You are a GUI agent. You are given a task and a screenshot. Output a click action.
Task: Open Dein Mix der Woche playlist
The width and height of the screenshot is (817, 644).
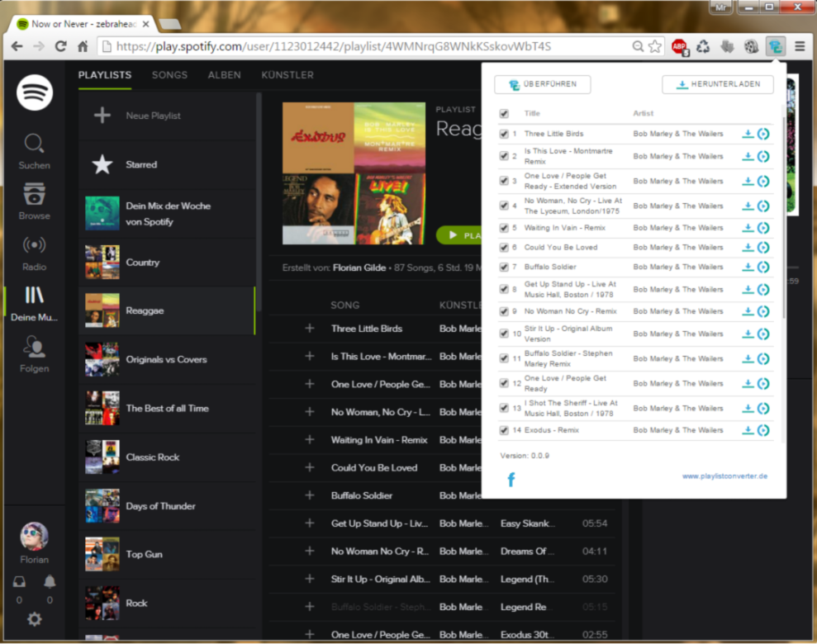[167, 214]
